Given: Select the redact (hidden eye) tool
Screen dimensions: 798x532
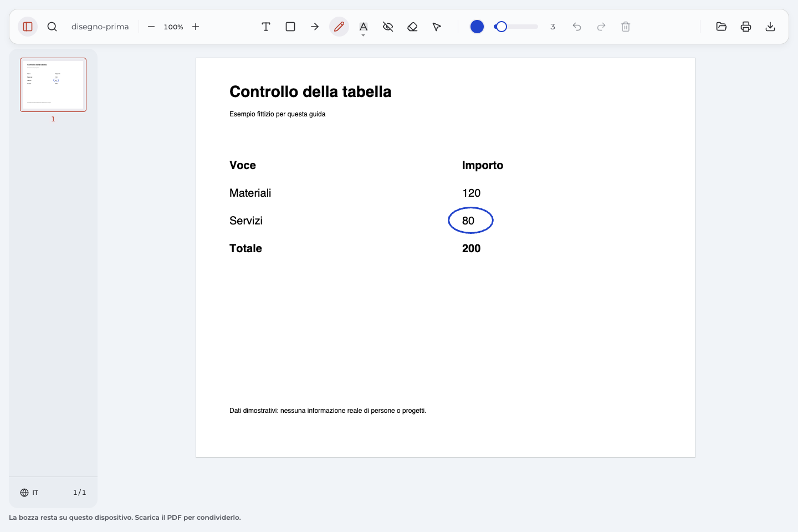Looking at the screenshot, I should point(388,27).
